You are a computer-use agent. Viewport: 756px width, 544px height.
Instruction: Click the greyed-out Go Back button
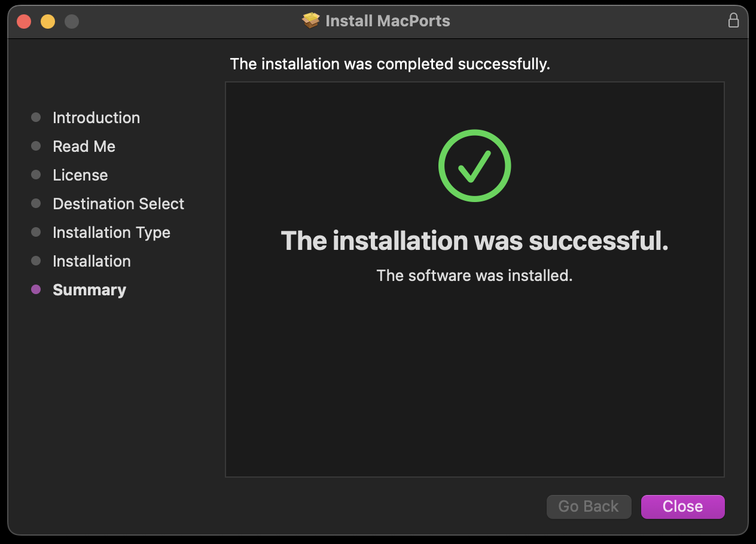pyautogui.click(x=589, y=506)
